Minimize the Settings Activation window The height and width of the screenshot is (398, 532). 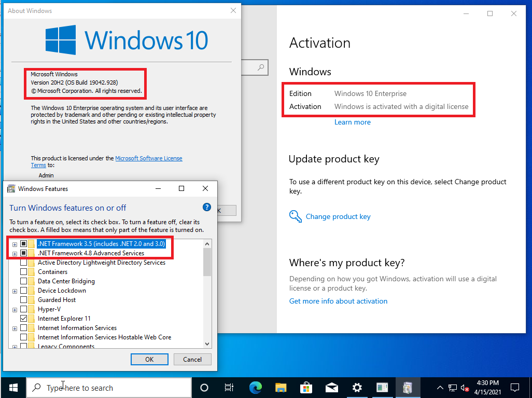coord(466,13)
